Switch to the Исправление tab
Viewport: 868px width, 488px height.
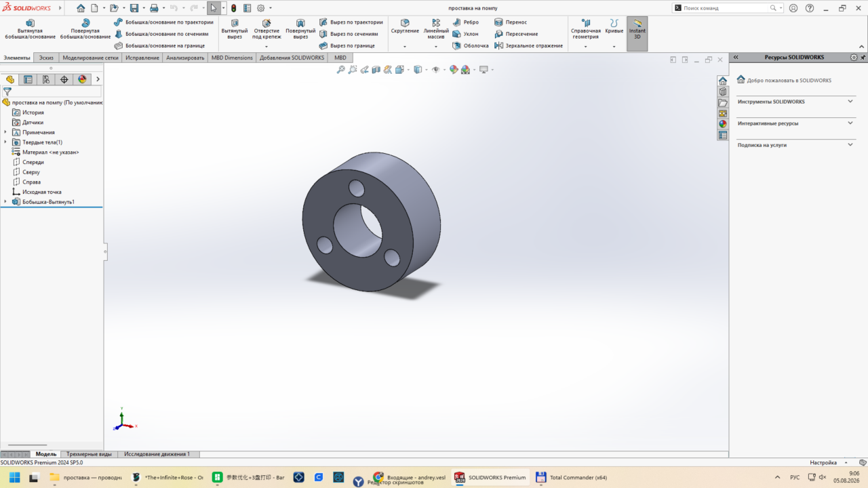(142, 58)
